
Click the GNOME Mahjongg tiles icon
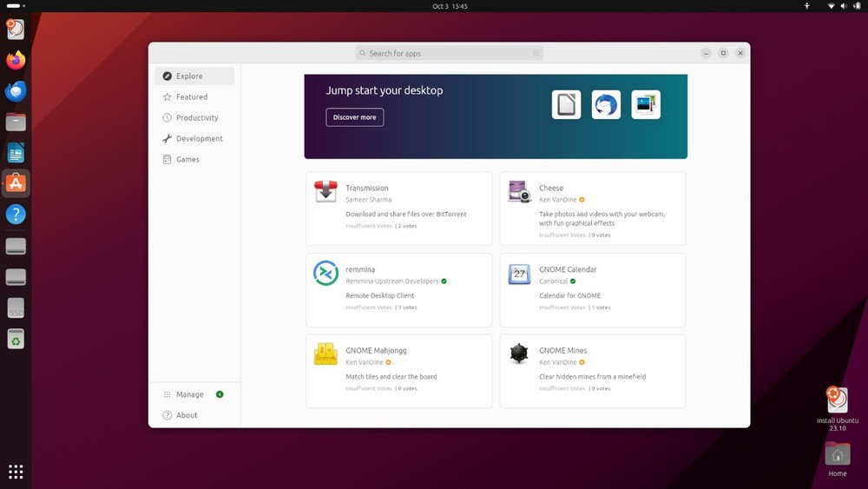coord(325,354)
